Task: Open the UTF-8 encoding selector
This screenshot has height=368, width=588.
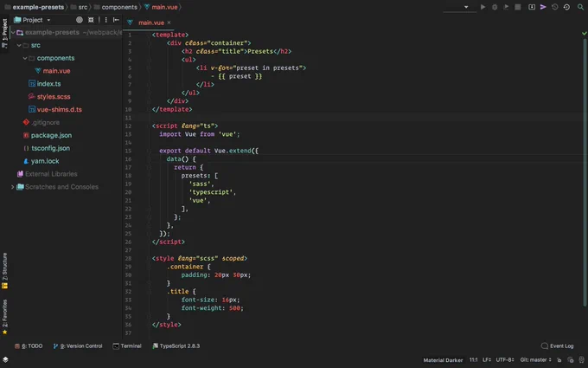Action: 505,359
